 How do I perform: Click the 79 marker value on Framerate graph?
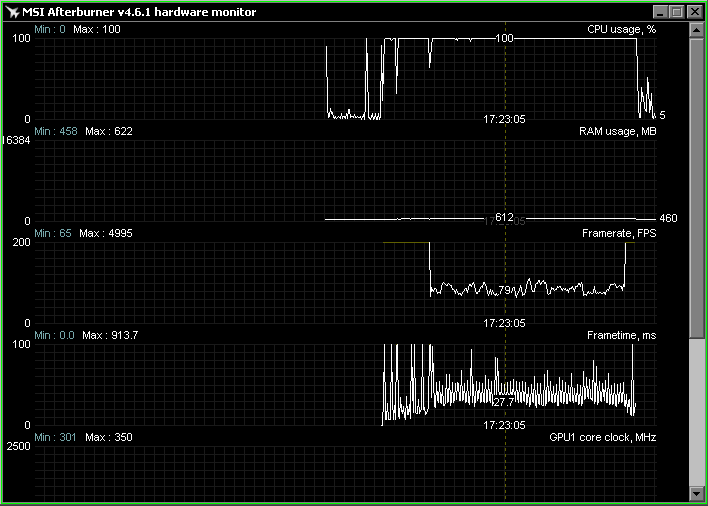pos(504,290)
